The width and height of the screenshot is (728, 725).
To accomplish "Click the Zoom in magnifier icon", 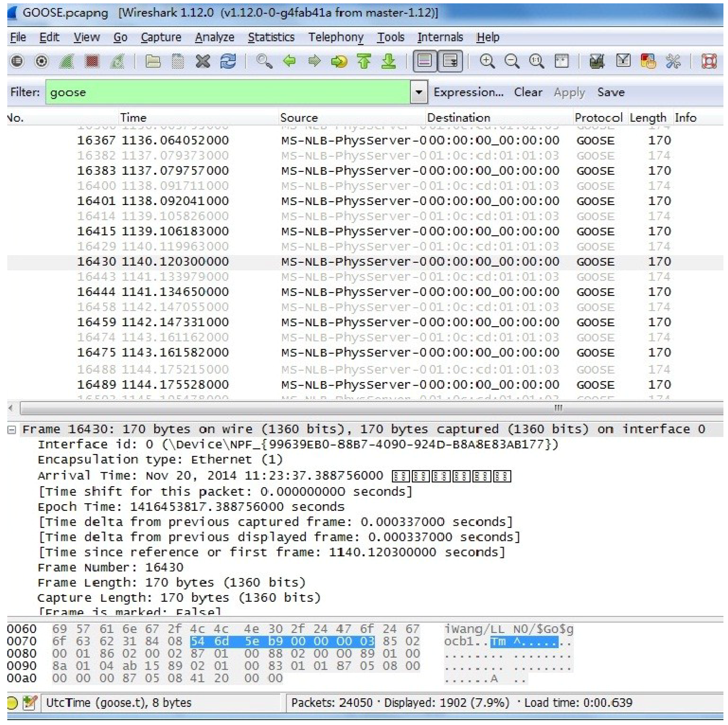I will [x=487, y=61].
